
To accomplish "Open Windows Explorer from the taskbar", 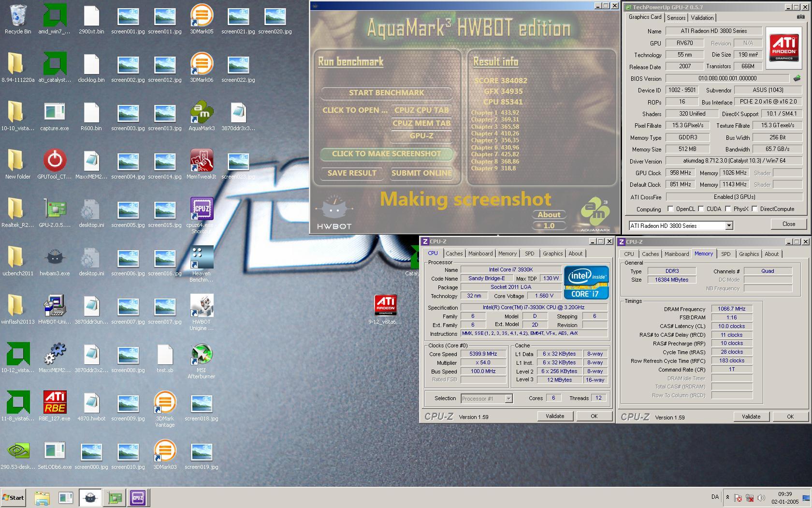I will pyautogui.click(x=42, y=497).
